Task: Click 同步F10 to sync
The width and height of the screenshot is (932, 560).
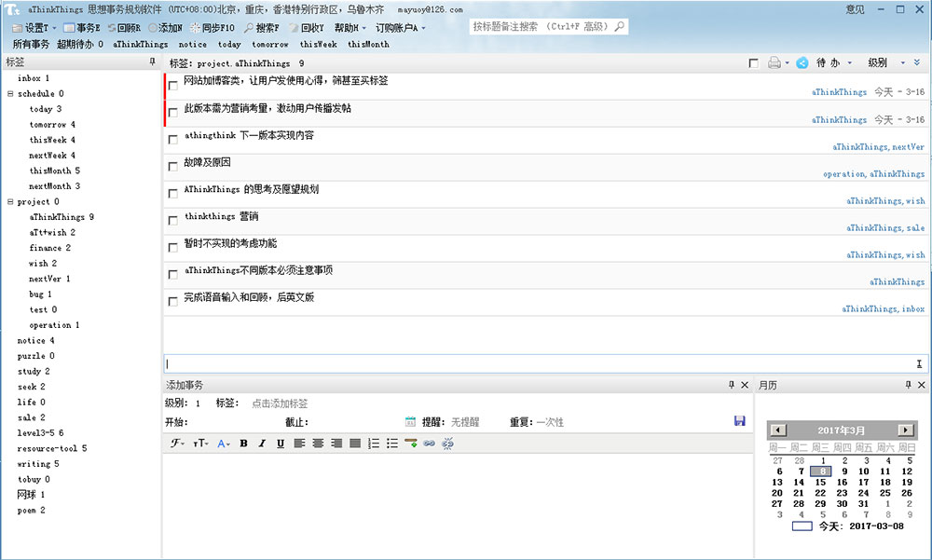Action: [212, 28]
